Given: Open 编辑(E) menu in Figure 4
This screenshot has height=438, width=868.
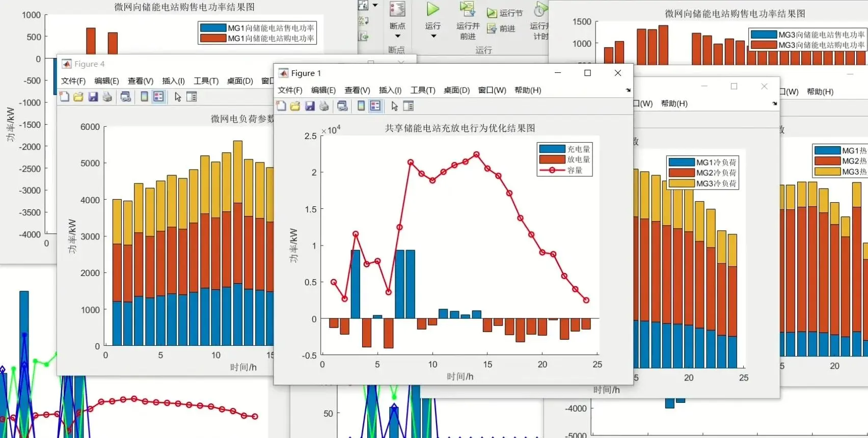Looking at the screenshot, I should [106, 81].
